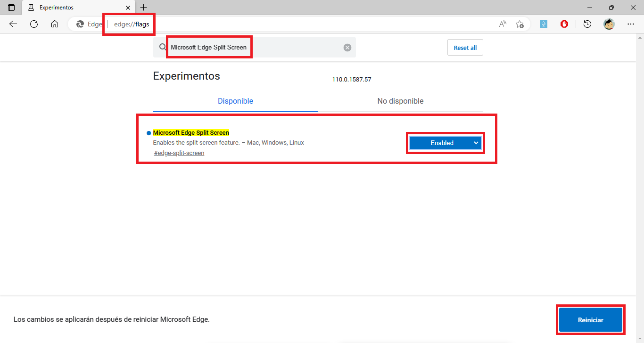Switch to the No disponible tab
This screenshot has height=343, width=644.
(x=400, y=101)
